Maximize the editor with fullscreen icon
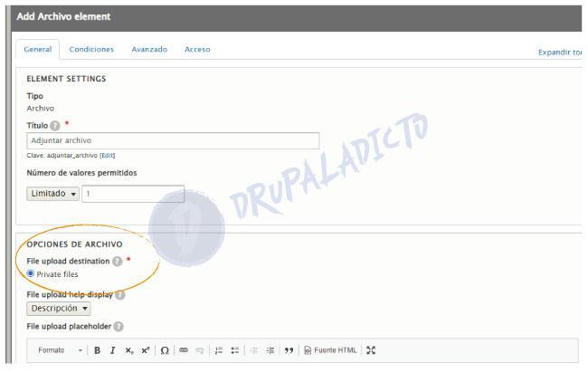This screenshot has height=373, width=588. 371,350
